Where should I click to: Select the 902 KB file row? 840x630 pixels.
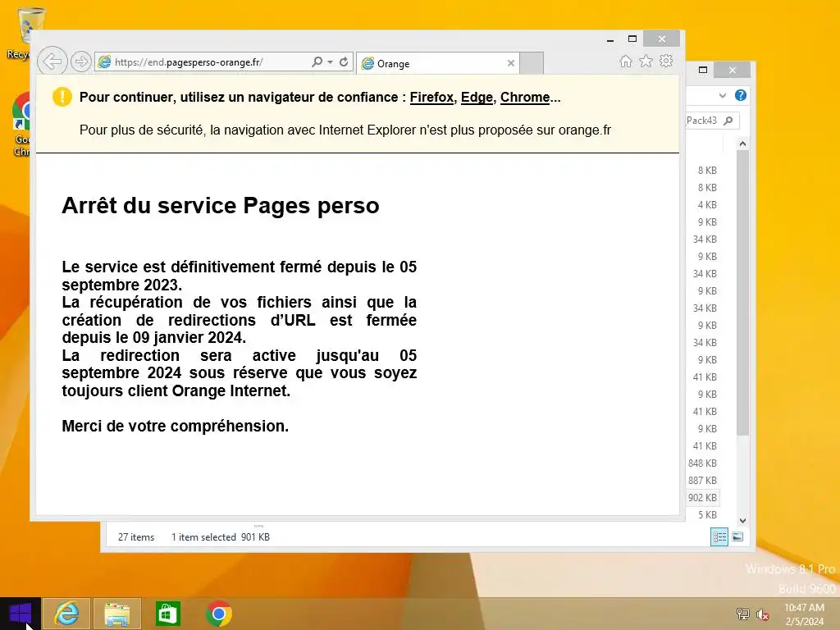click(702, 498)
